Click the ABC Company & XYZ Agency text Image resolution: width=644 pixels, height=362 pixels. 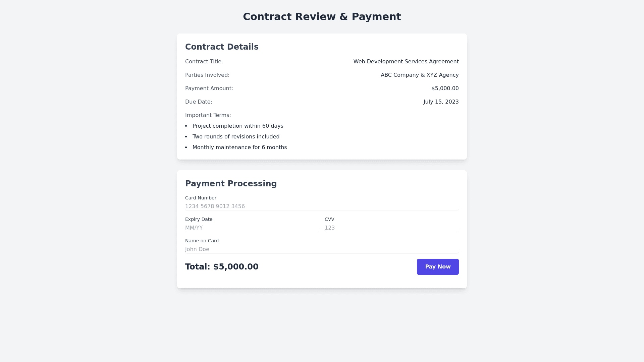419,75
